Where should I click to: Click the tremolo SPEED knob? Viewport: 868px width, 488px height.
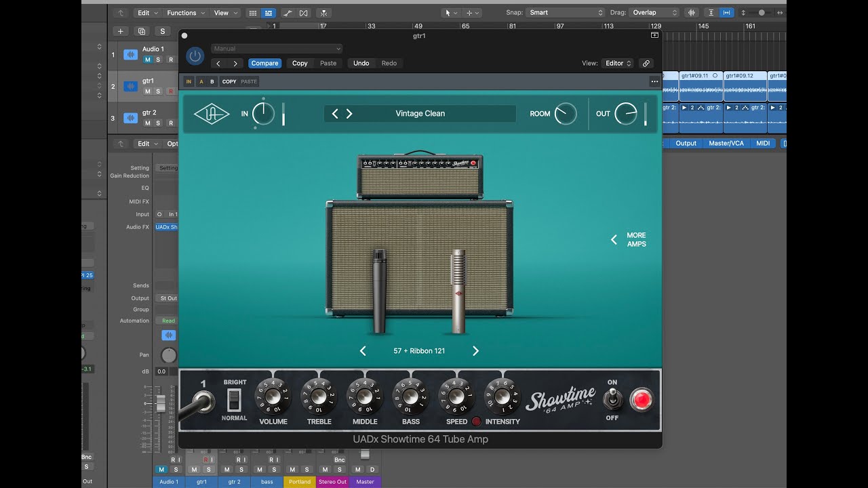pos(457,396)
